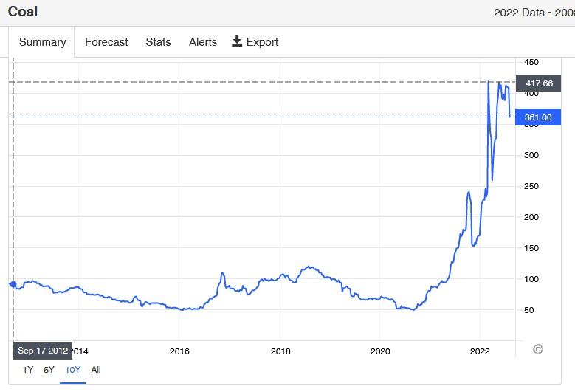Click the Coal page title
The image size is (575, 392).
pos(23,12)
